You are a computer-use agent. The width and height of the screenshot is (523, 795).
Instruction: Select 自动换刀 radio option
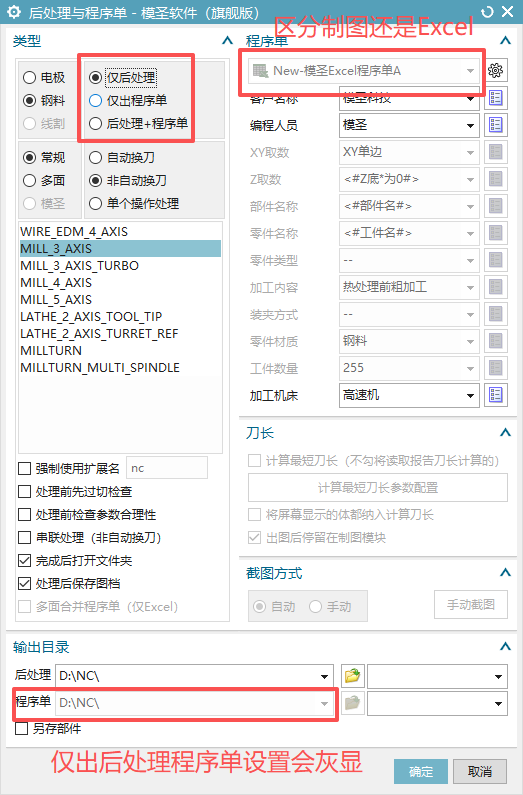click(x=122, y=157)
